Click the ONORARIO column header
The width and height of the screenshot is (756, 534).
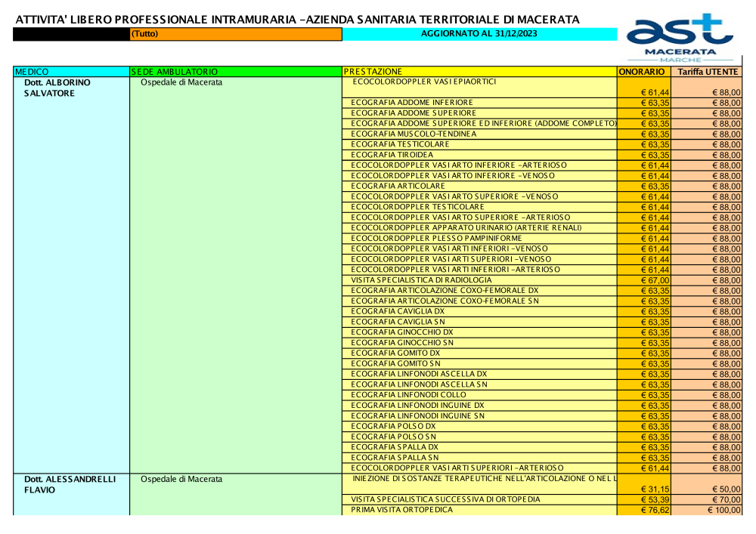(641, 71)
